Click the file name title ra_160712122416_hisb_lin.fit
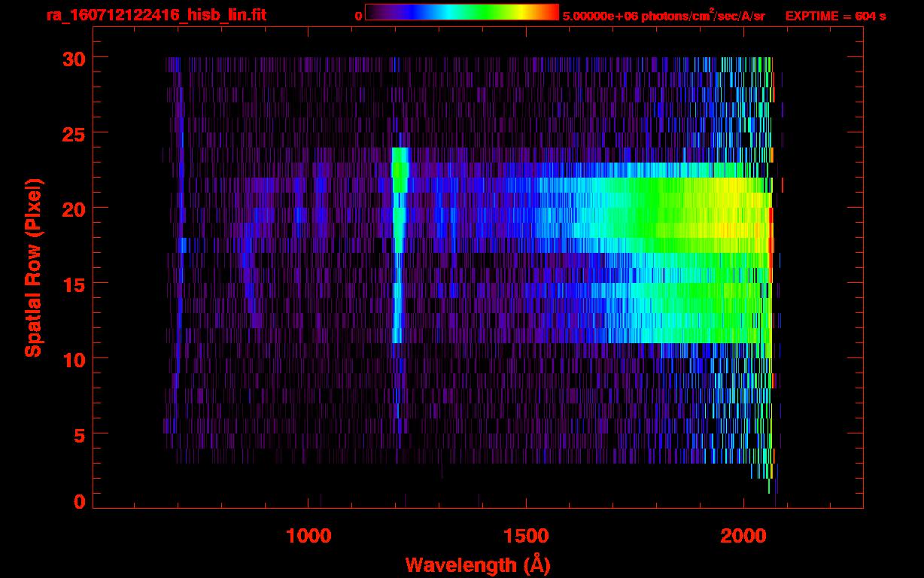The width and height of the screenshot is (924, 578). coord(156,15)
